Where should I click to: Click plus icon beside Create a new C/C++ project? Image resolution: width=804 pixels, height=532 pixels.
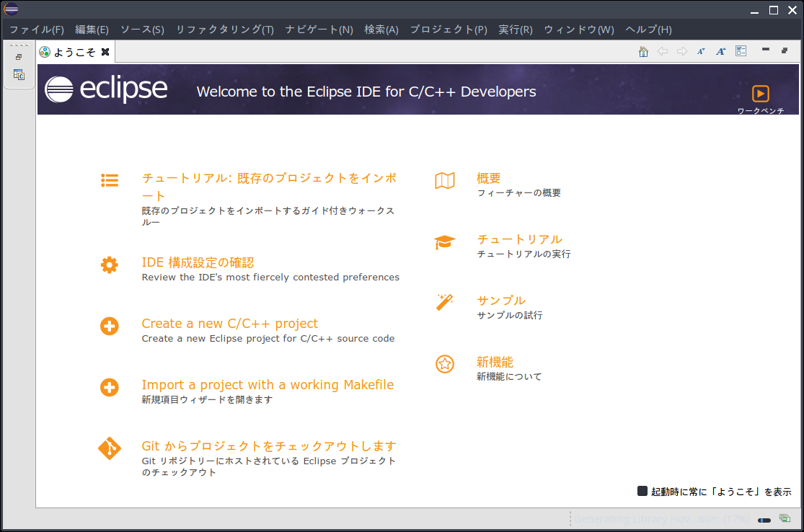tap(109, 326)
